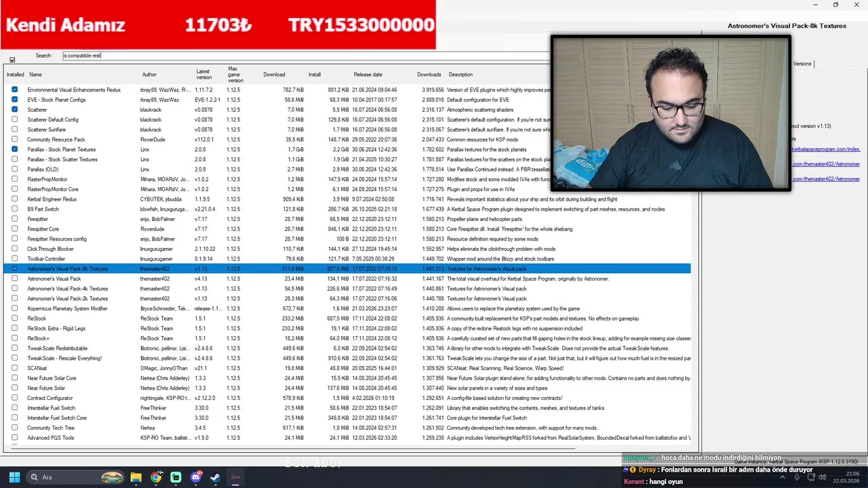Image resolution: width=868 pixels, height=488 pixels.
Task: Toggle the Scatterer installed checkbox
Action: click(x=14, y=110)
